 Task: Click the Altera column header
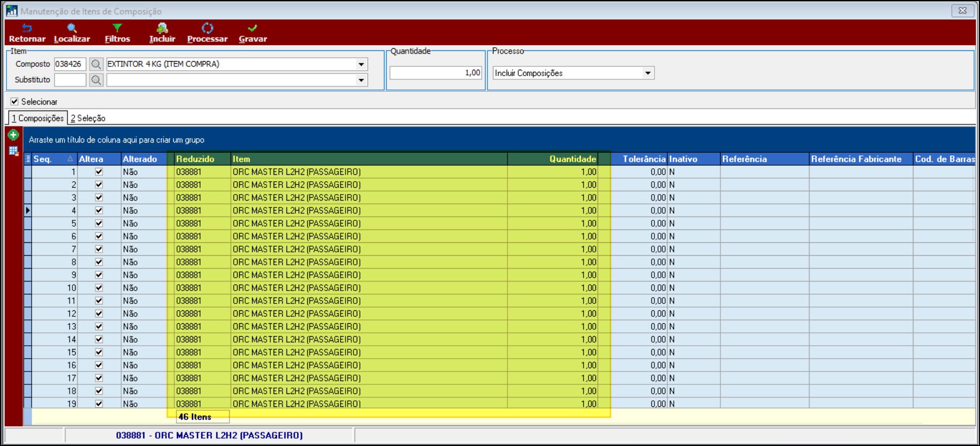99,159
